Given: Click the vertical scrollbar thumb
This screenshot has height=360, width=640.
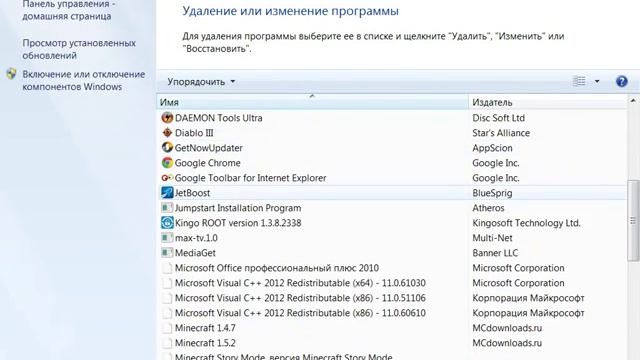Looking at the screenshot, I should (x=633, y=220).
